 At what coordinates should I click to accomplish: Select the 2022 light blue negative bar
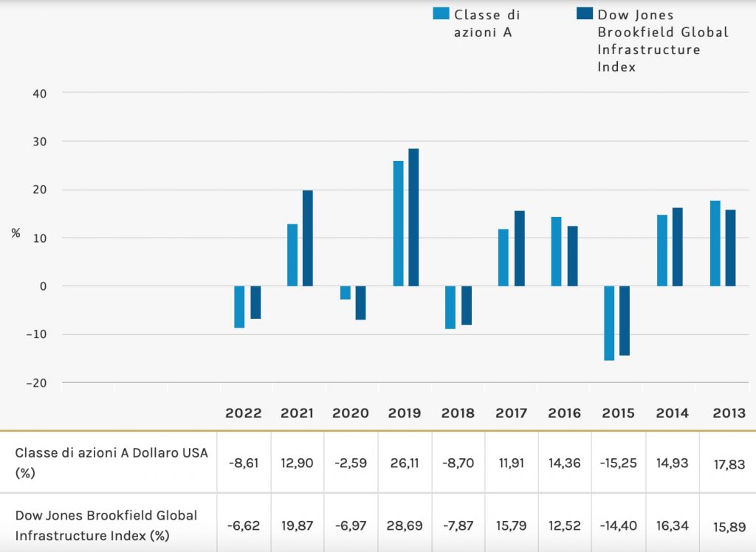(x=239, y=306)
